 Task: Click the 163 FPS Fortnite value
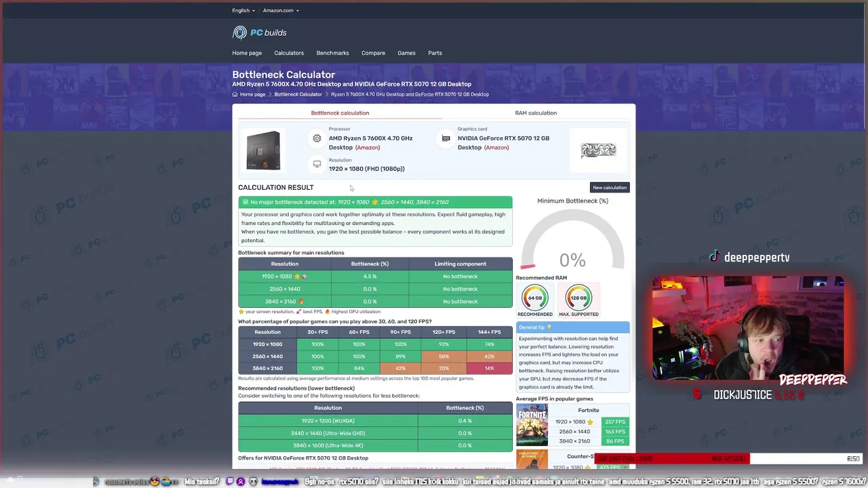click(614, 431)
